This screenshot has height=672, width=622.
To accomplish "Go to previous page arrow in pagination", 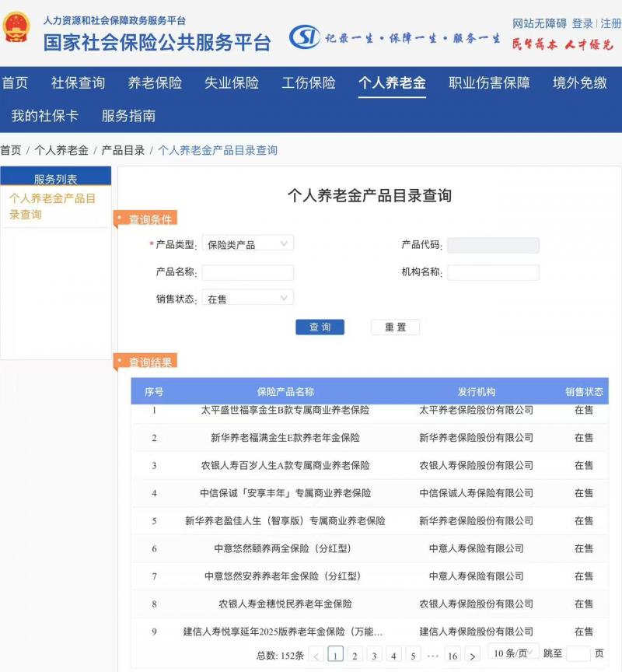I will click(316, 656).
